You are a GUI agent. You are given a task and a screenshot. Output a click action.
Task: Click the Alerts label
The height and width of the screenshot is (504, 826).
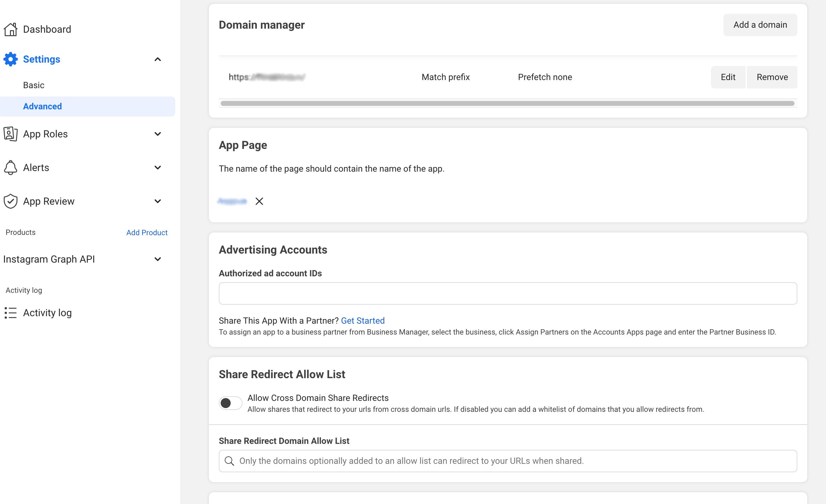point(36,168)
